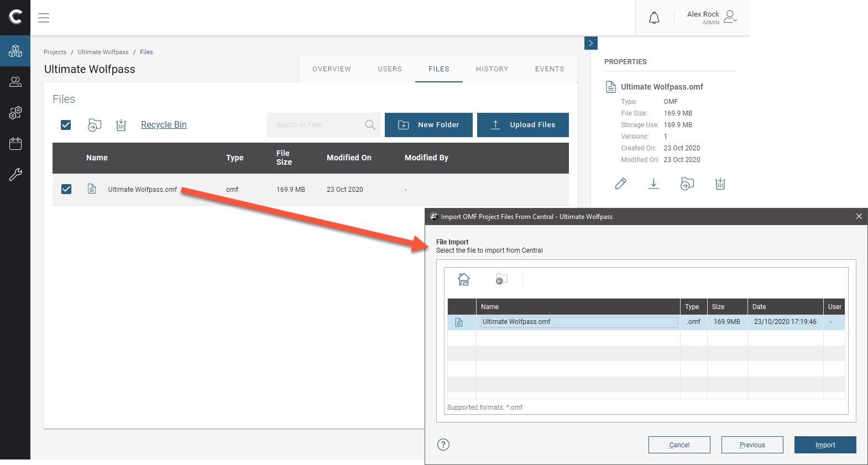Viewport: 868px width, 465px height.
Task: Collapse the Properties panel with chevron
Action: click(590, 43)
